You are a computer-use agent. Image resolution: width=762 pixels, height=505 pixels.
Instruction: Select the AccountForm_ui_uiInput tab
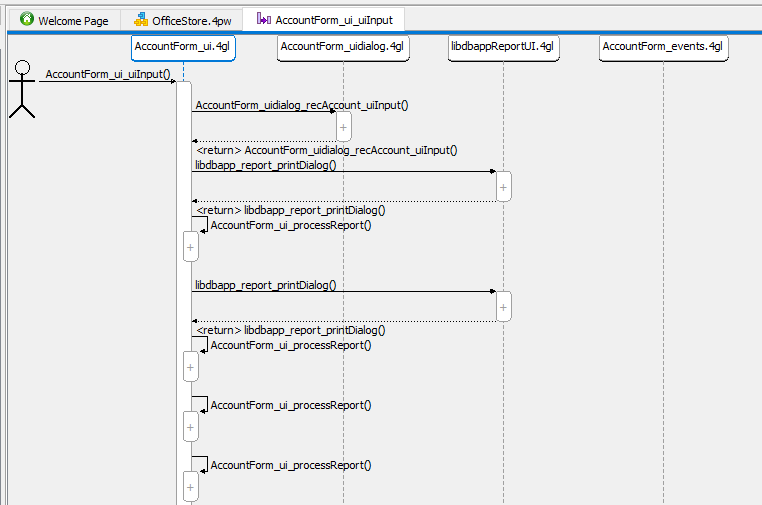(x=324, y=20)
